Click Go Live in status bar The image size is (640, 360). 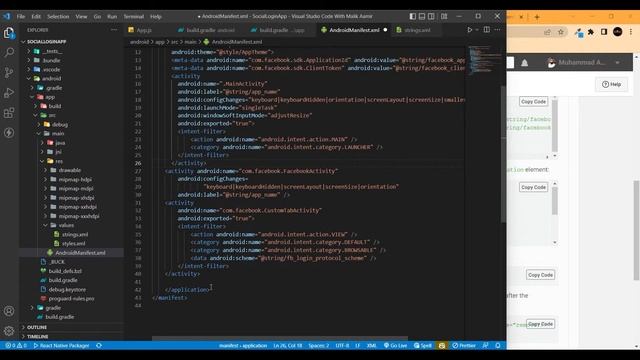pos(395,346)
